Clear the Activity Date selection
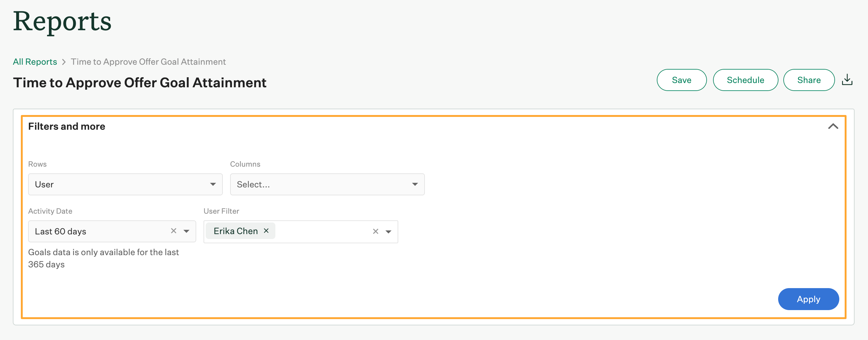This screenshot has height=340, width=868. click(x=174, y=231)
